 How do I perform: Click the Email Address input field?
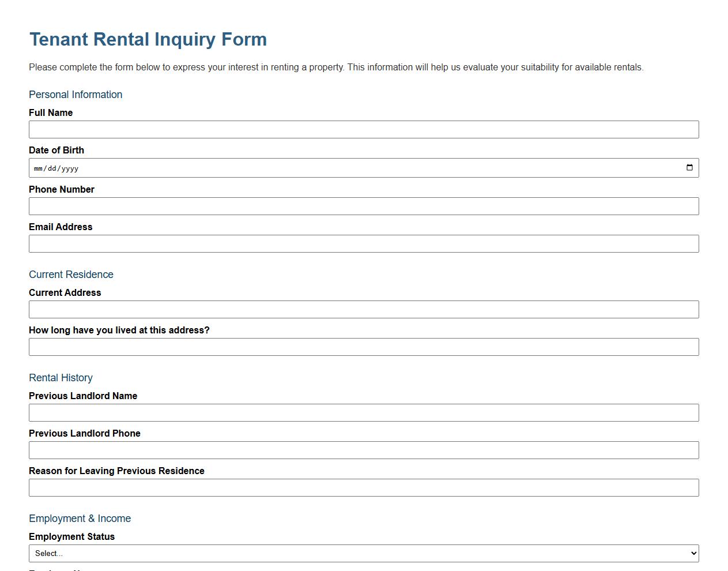tap(364, 243)
